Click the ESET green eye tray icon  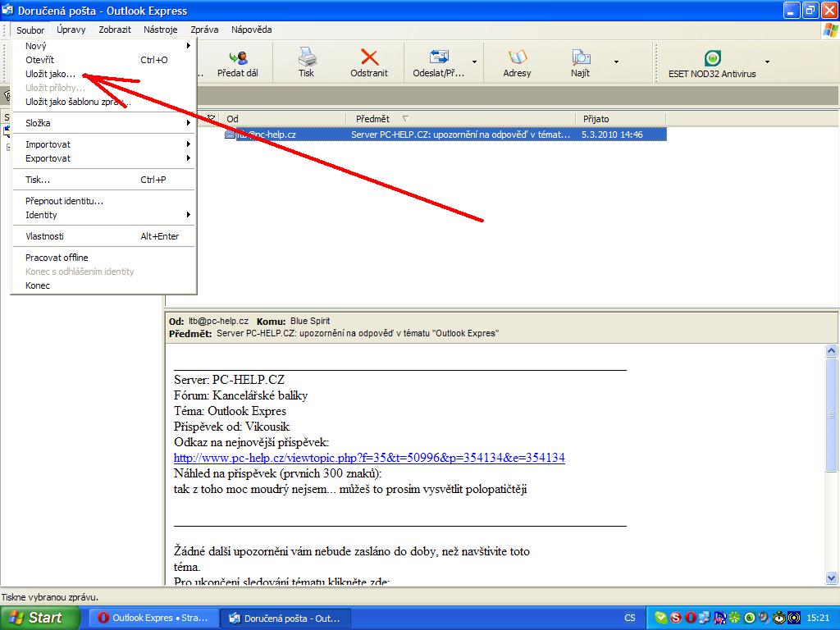tap(750, 618)
